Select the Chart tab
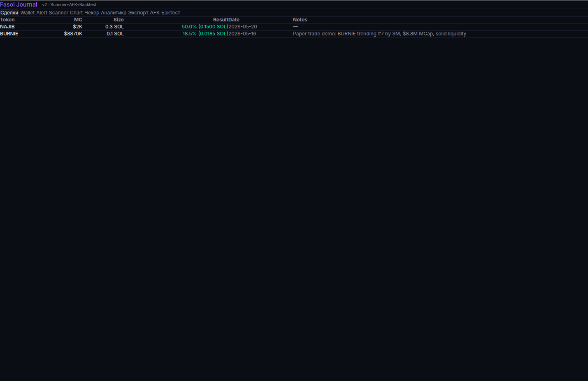Viewport: 588px width, 381px height. point(76,13)
